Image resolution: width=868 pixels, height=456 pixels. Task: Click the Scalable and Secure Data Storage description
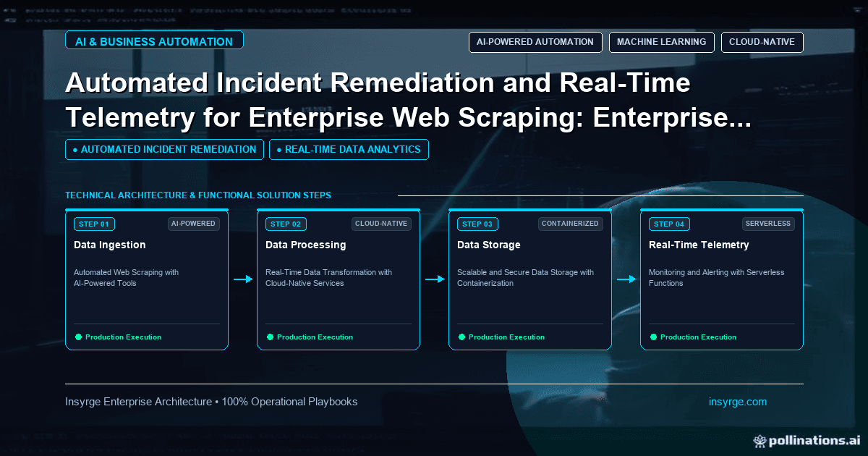pyautogui.click(x=525, y=278)
